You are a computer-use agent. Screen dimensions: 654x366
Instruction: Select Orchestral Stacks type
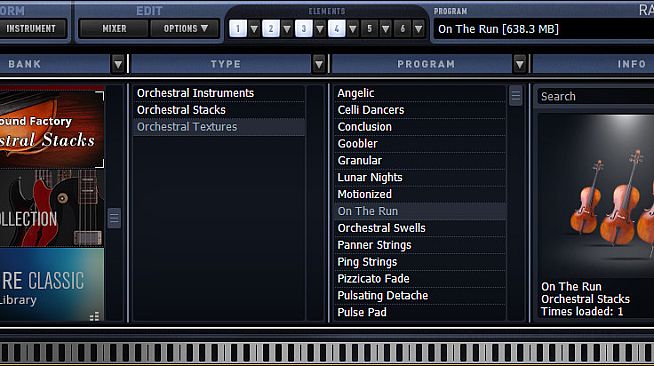(x=219, y=110)
